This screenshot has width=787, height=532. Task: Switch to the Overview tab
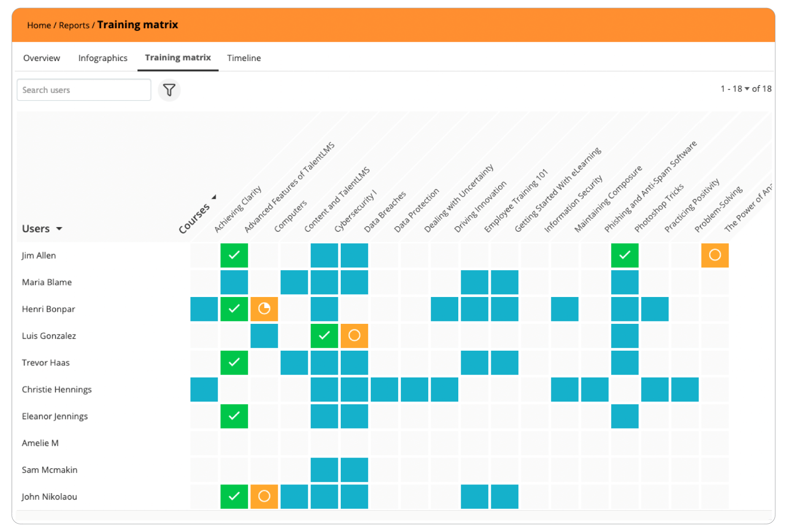pyautogui.click(x=42, y=58)
